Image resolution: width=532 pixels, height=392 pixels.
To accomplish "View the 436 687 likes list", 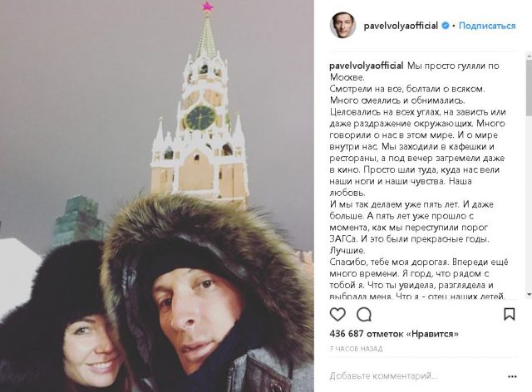I will 394,334.
